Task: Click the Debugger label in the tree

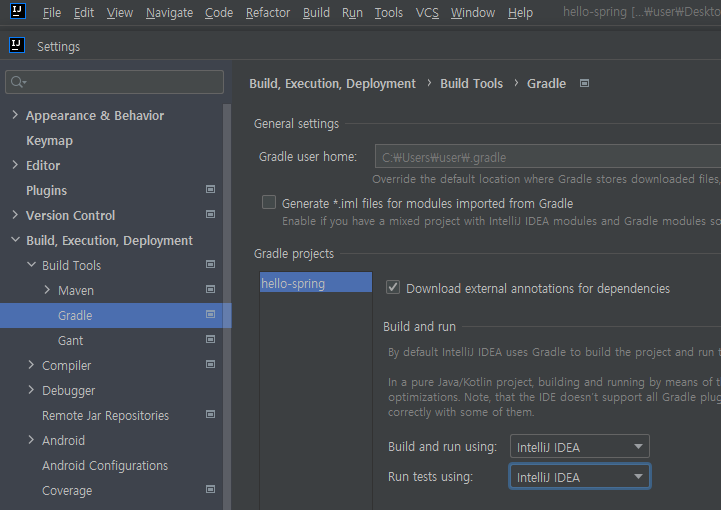Action: pyautogui.click(x=69, y=390)
